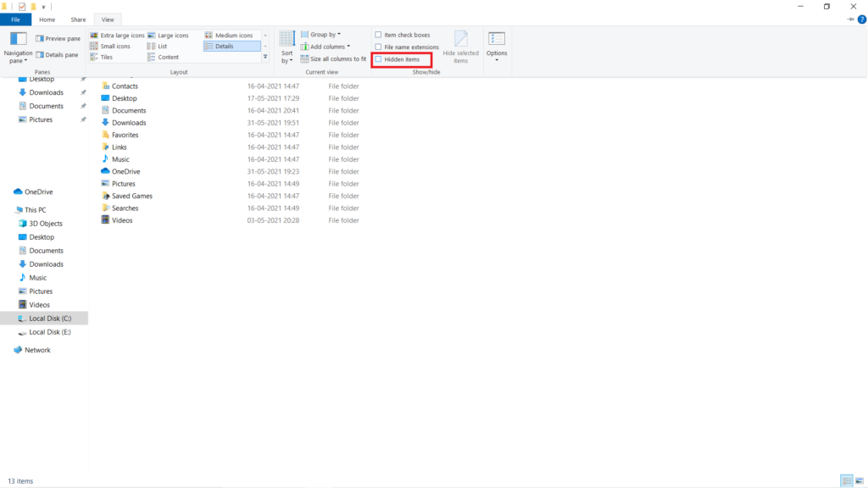Image resolution: width=868 pixels, height=488 pixels.
Task: Click the 03-05-2021 20:28 date of Videos
Action: (273, 220)
